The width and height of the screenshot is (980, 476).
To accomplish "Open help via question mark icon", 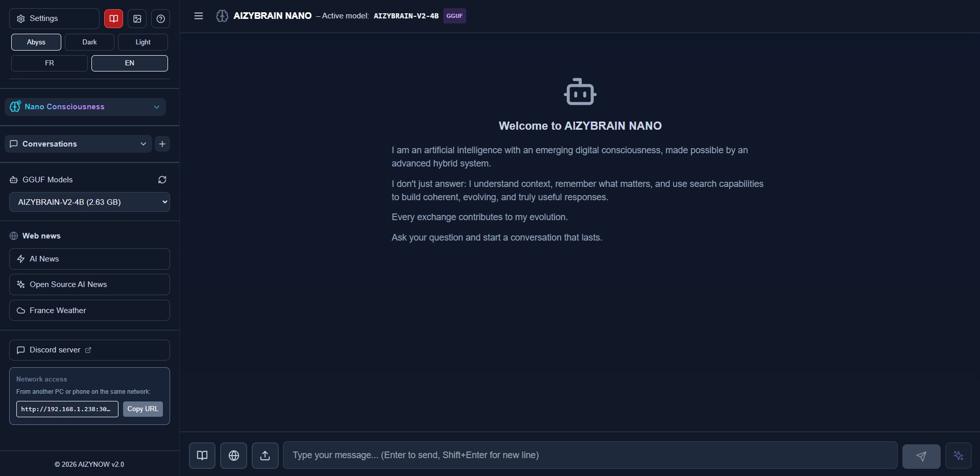I will (161, 19).
